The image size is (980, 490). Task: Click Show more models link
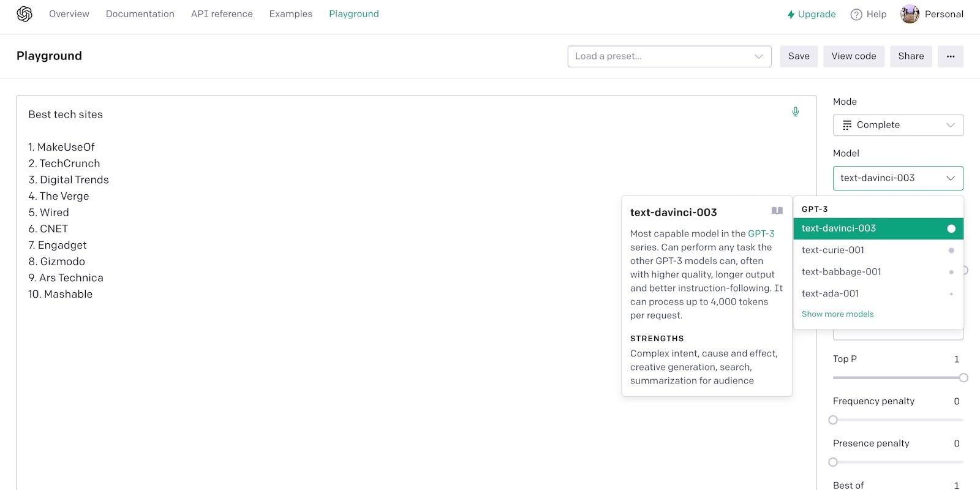click(x=837, y=314)
